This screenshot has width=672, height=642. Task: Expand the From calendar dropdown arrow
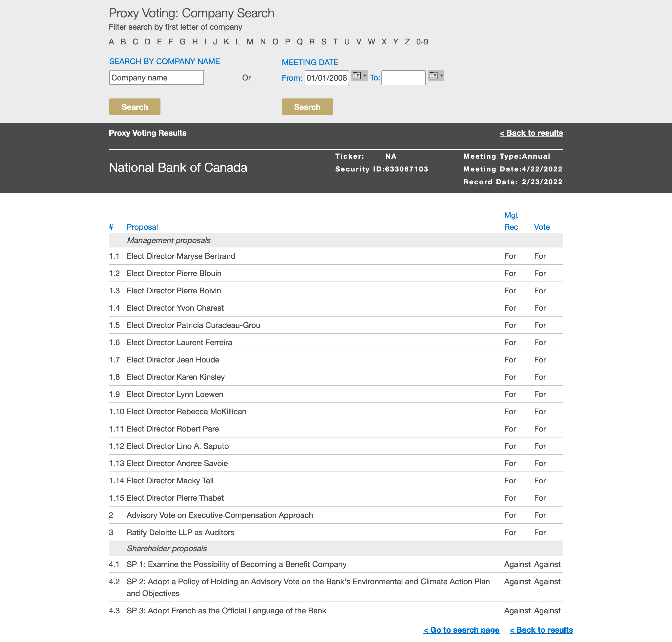[x=365, y=76]
